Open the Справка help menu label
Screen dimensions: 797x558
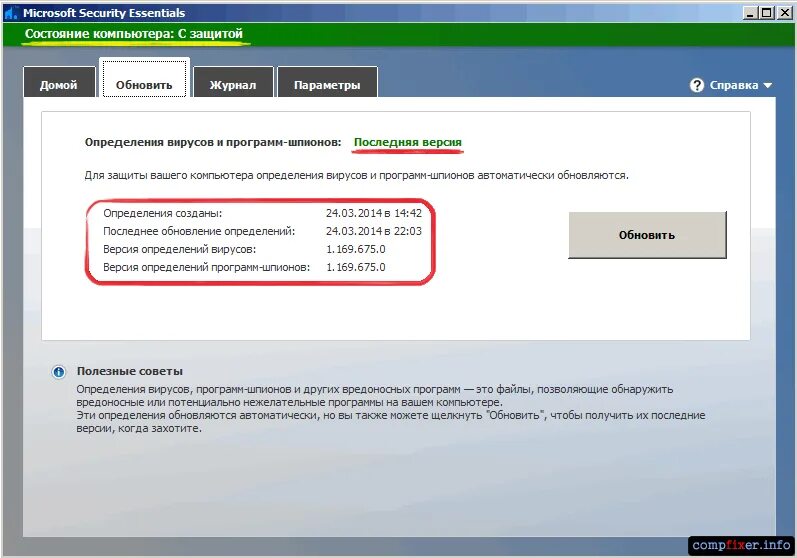tap(733, 85)
